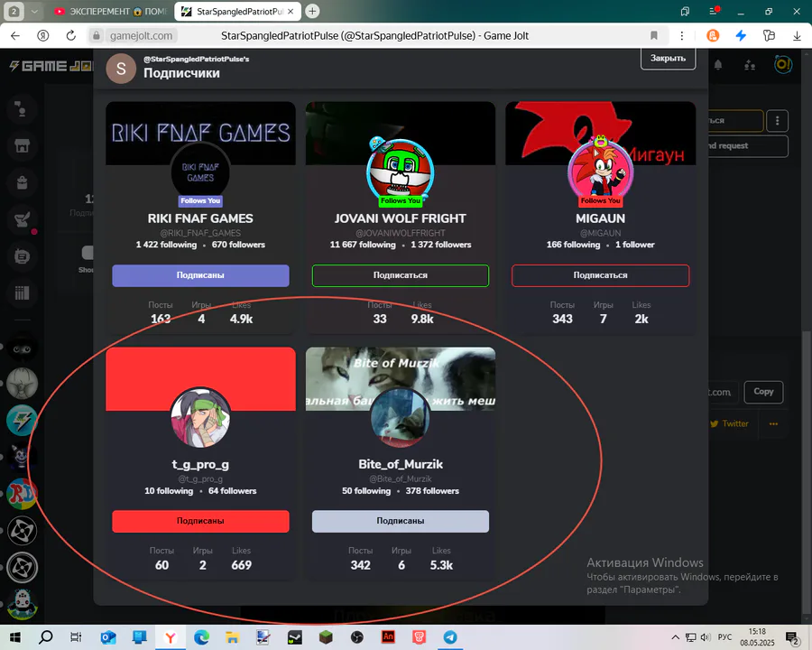This screenshot has height=650, width=812.
Task: Open the browser extensions collection icon
Action: click(x=769, y=36)
